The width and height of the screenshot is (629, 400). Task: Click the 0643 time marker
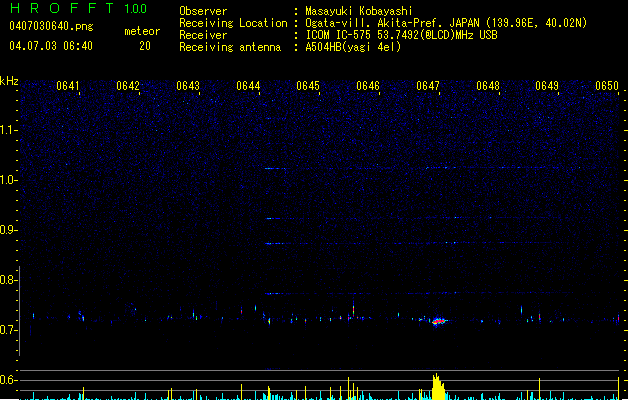coord(188,86)
